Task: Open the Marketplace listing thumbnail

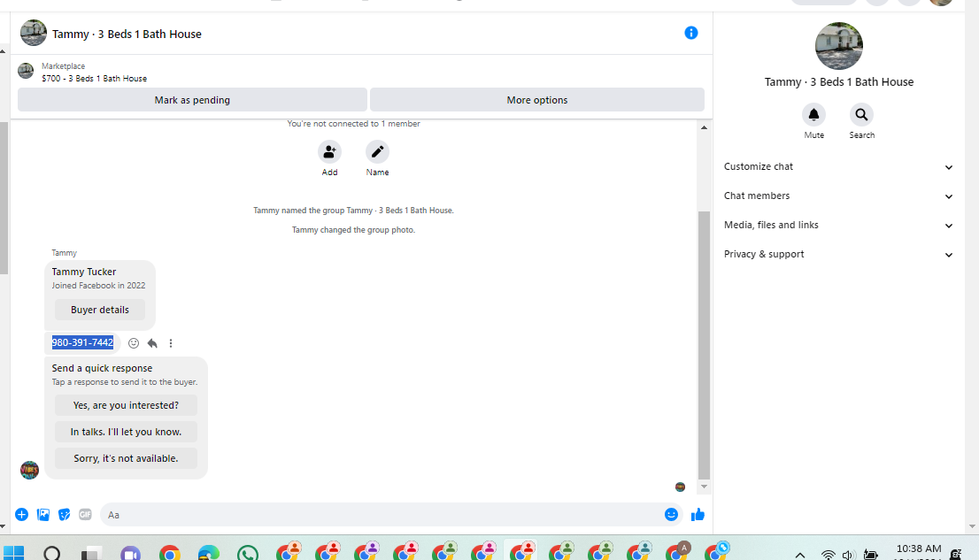Action: tap(26, 71)
